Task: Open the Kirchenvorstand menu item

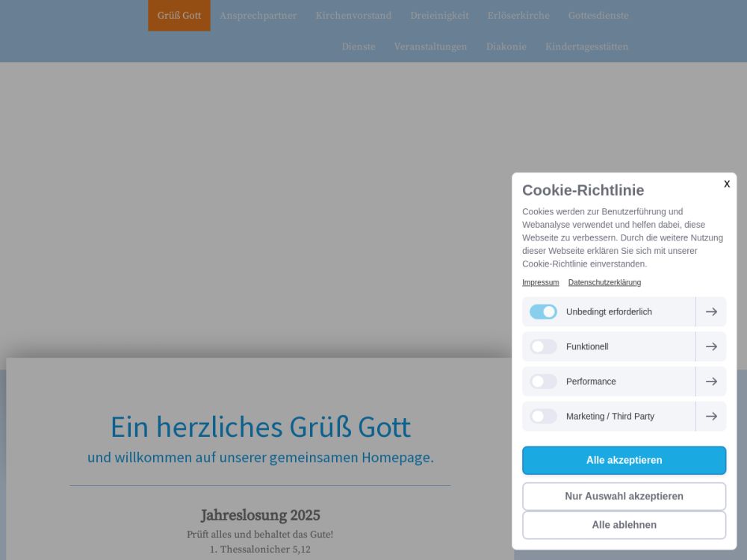Action: pyautogui.click(x=353, y=16)
